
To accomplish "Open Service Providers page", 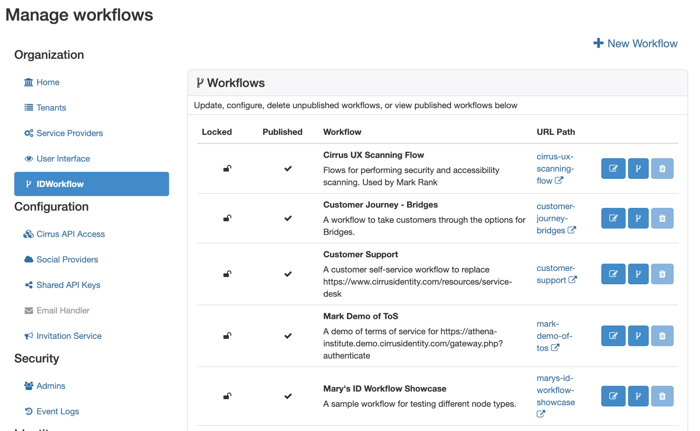I will point(69,133).
